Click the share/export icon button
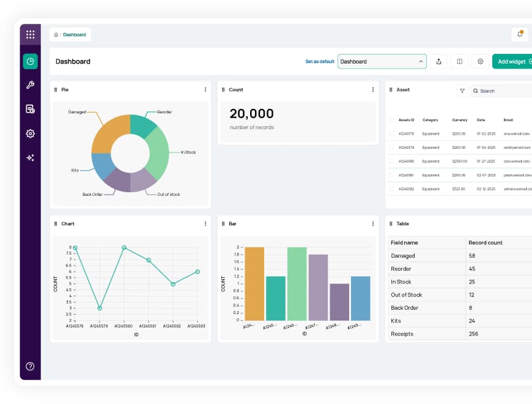The width and height of the screenshot is (532, 404). 438,61
